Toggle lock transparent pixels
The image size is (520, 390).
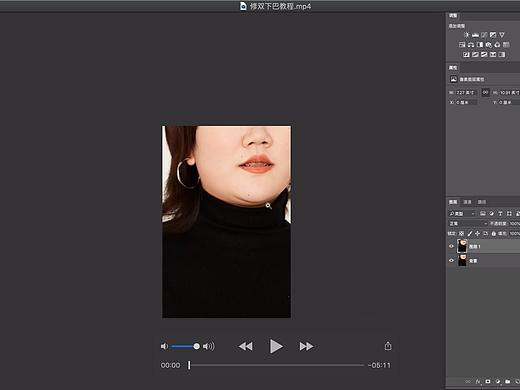tap(461, 234)
